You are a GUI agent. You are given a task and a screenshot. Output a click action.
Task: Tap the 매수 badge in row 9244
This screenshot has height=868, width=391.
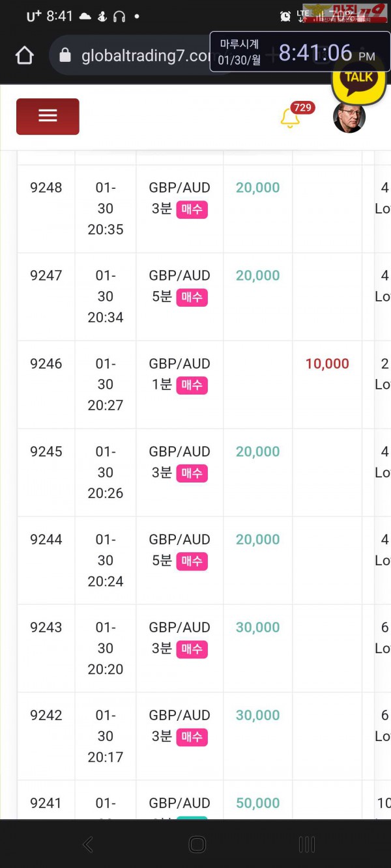click(x=192, y=561)
